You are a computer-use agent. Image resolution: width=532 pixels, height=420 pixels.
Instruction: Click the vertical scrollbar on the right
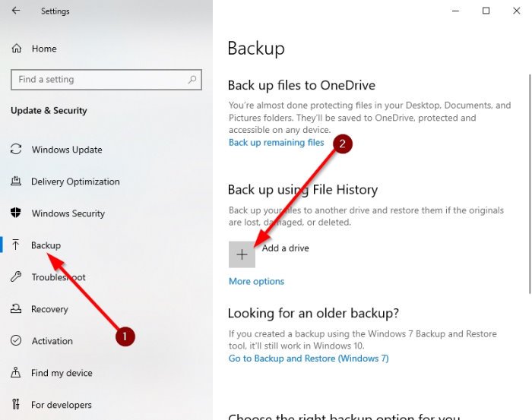click(x=530, y=184)
